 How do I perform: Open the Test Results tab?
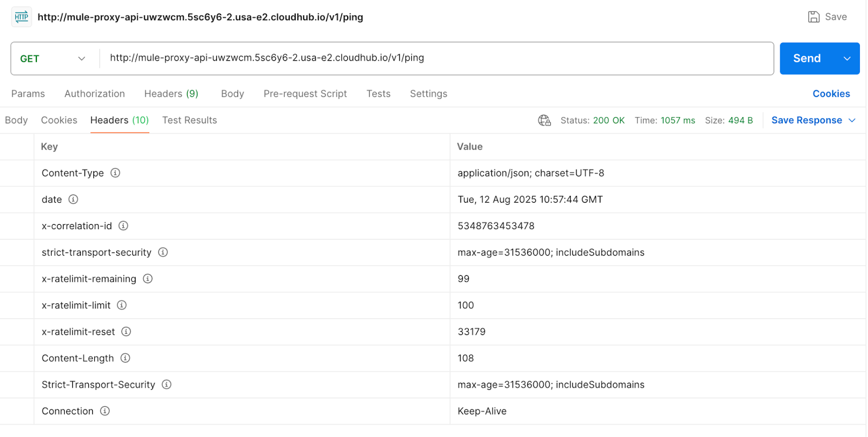coord(189,120)
